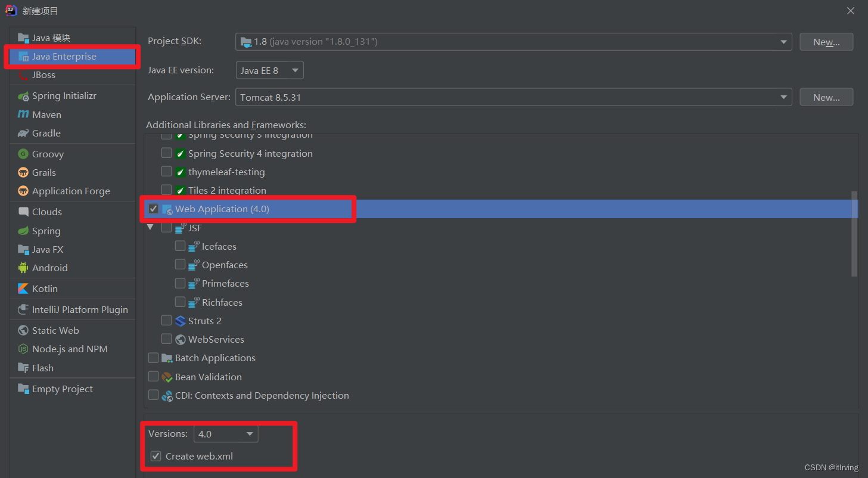
Task: Enable the Bean Validation checkbox
Action: (153, 377)
